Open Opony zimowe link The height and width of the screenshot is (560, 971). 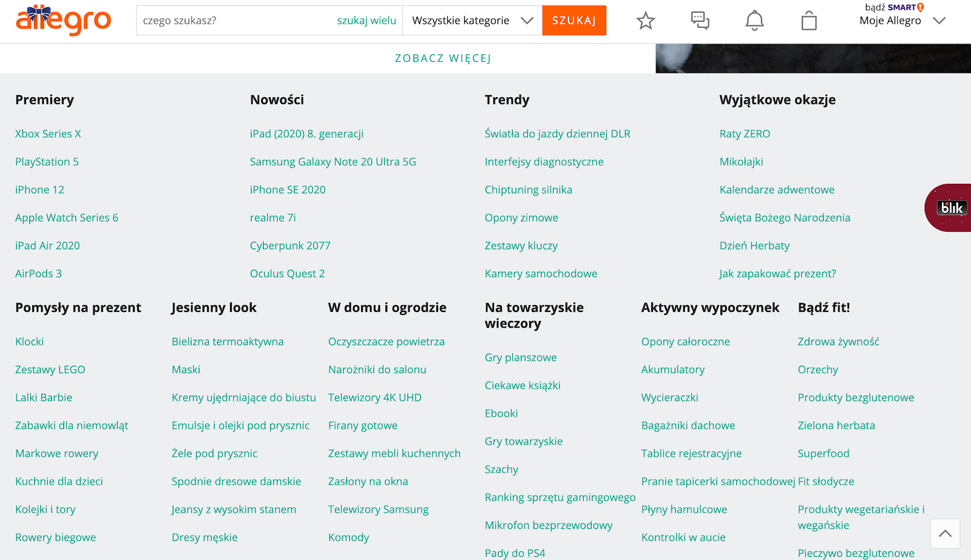pos(521,218)
